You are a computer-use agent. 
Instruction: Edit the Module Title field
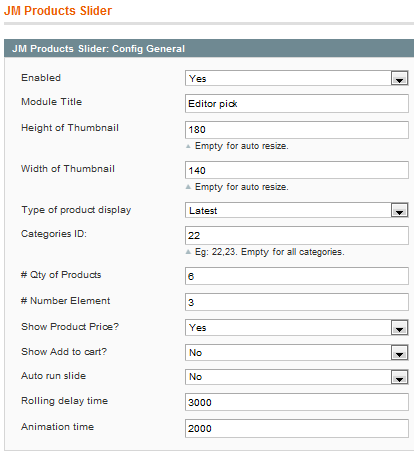click(x=297, y=104)
